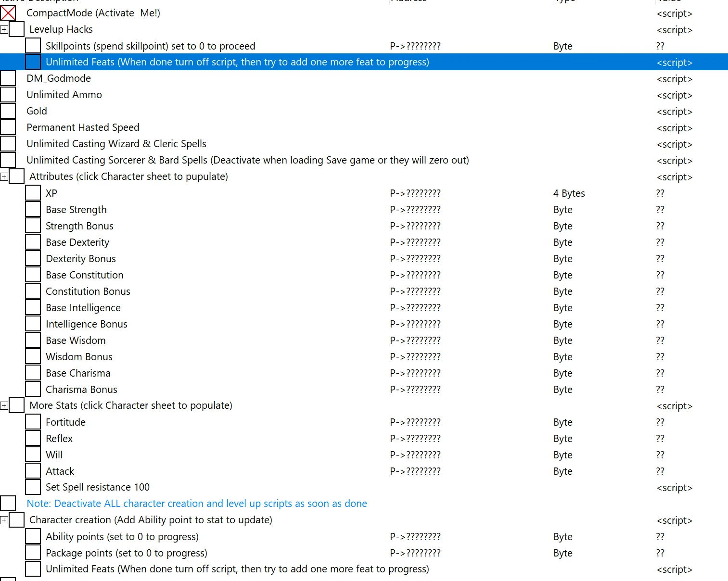The width and height of the screenshot is (728, 581).
Task: Click the Reflex address P->????????
Action: [x=415, y=439]
